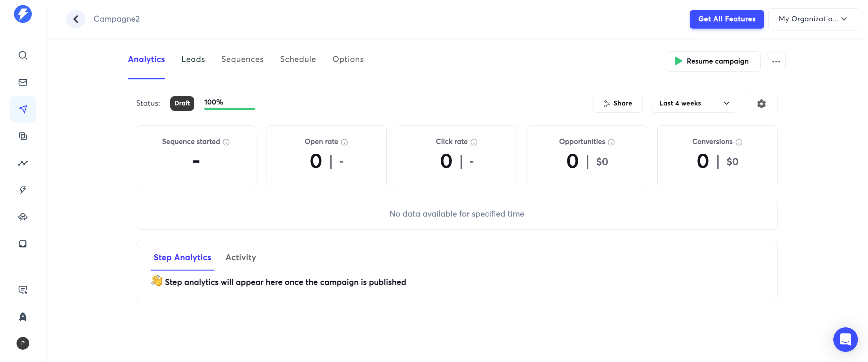Click info icon next to Conversions
Viewport: 868px width, 362px height.
pos(739,142)
